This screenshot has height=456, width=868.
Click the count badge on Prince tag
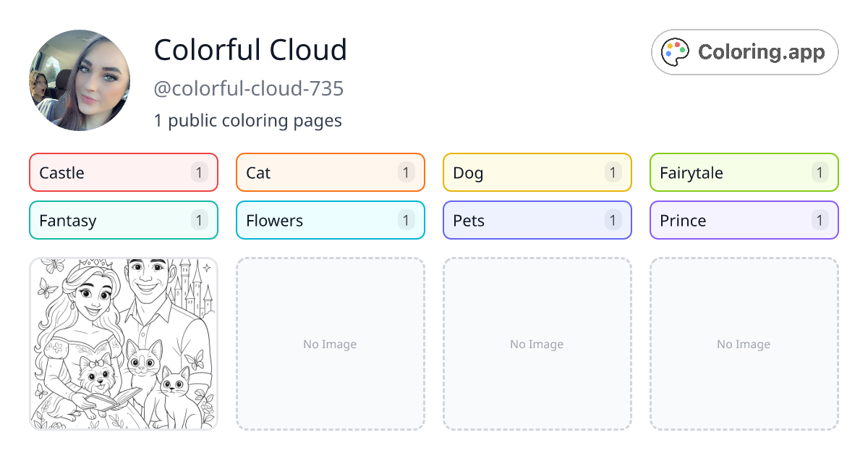pyautogui.click(x=820, y=220)
